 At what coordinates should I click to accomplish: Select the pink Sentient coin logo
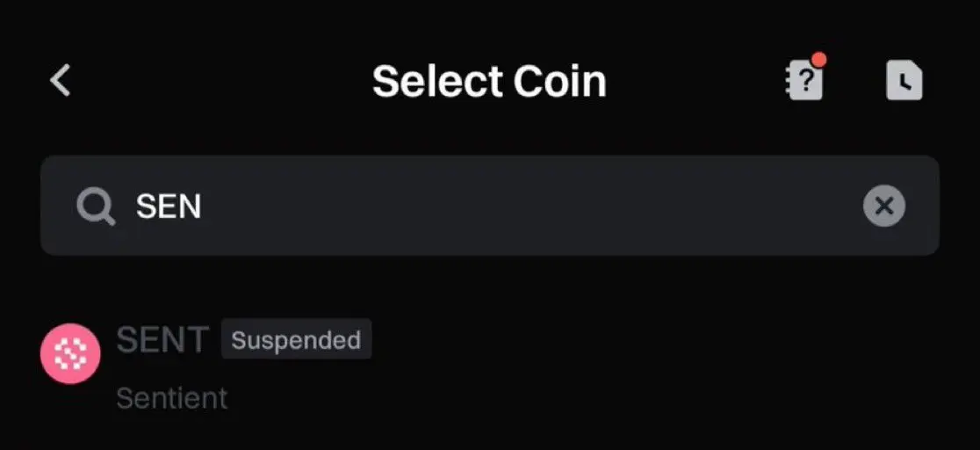tap(70, 354)
